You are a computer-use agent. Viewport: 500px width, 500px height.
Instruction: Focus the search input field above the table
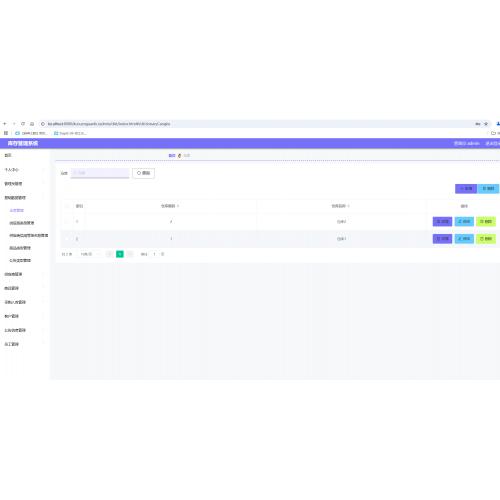tap(100, 173)
